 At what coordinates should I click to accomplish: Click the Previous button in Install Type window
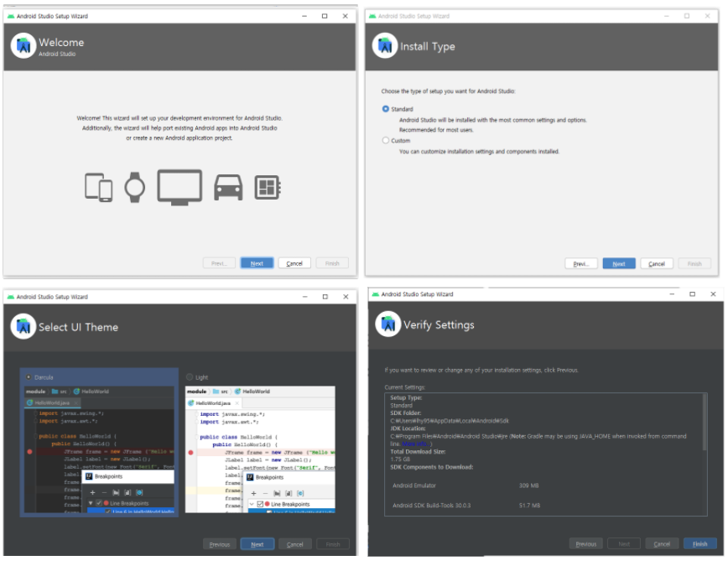[581, 264]
